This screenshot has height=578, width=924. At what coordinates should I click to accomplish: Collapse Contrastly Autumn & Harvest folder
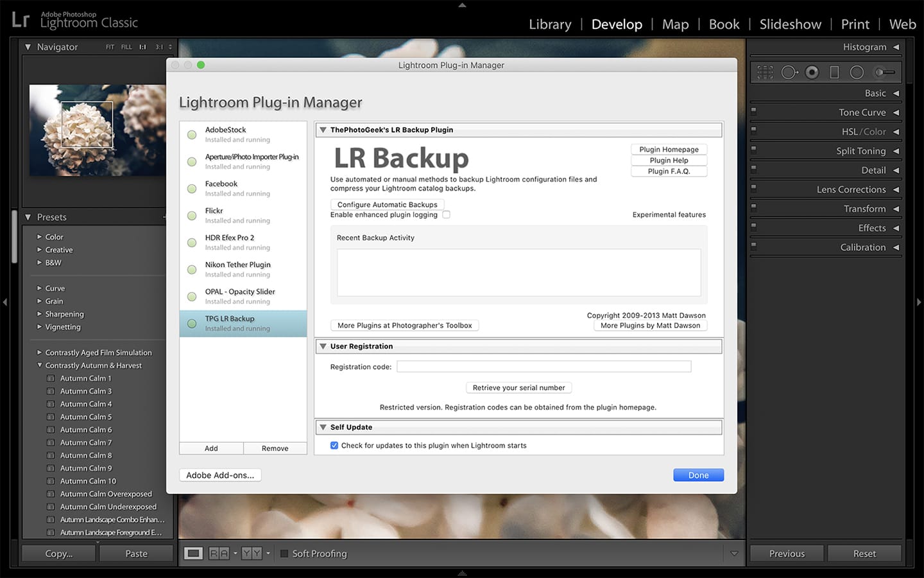[39, 365]
